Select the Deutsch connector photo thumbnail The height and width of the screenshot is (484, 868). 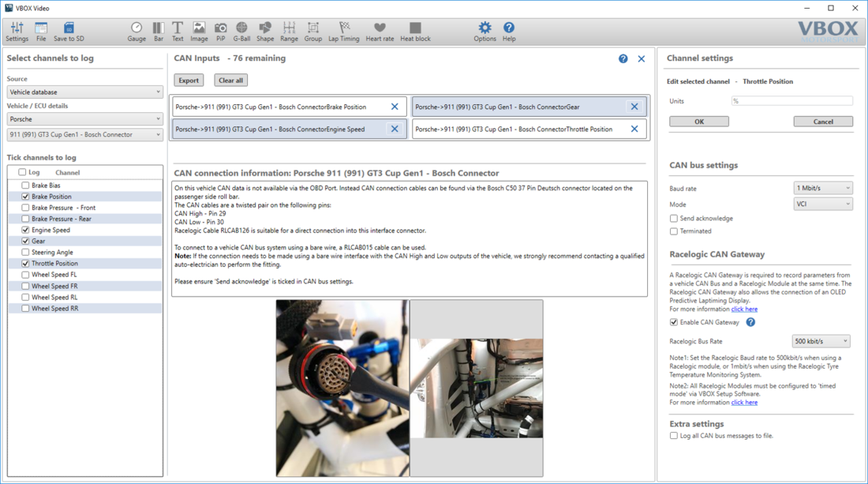[342, 388]
